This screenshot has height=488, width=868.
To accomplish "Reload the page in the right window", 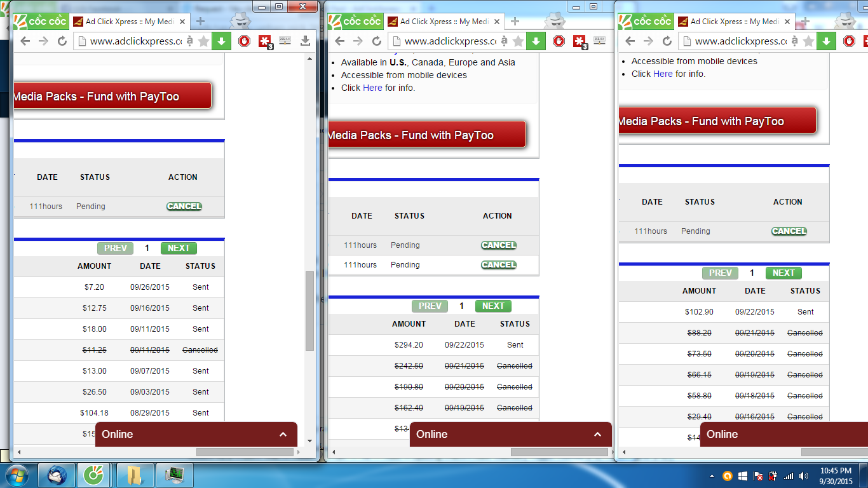I will click(667, 41).
